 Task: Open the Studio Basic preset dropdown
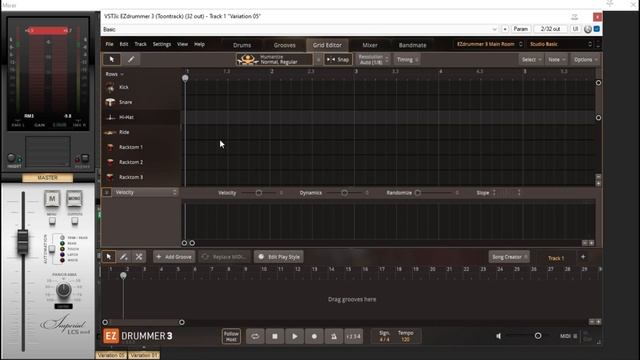click(x=560, y=44)
